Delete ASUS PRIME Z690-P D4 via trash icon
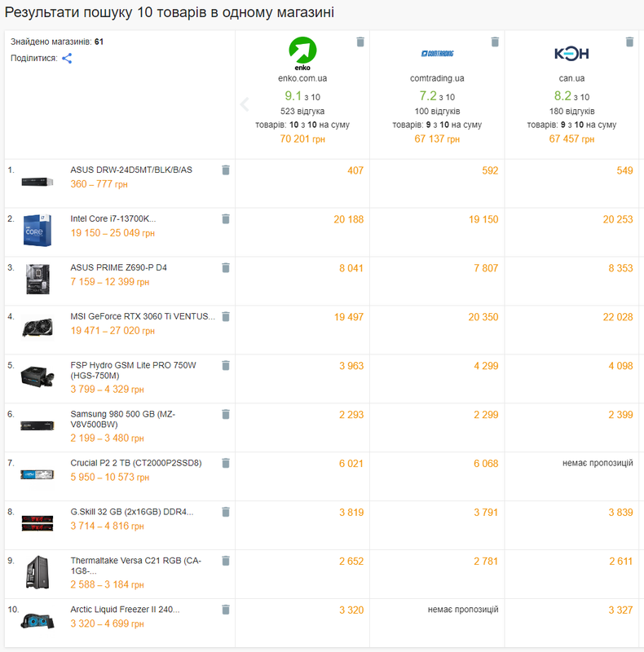This screenshot has height=652, width=644. (226, 267)
